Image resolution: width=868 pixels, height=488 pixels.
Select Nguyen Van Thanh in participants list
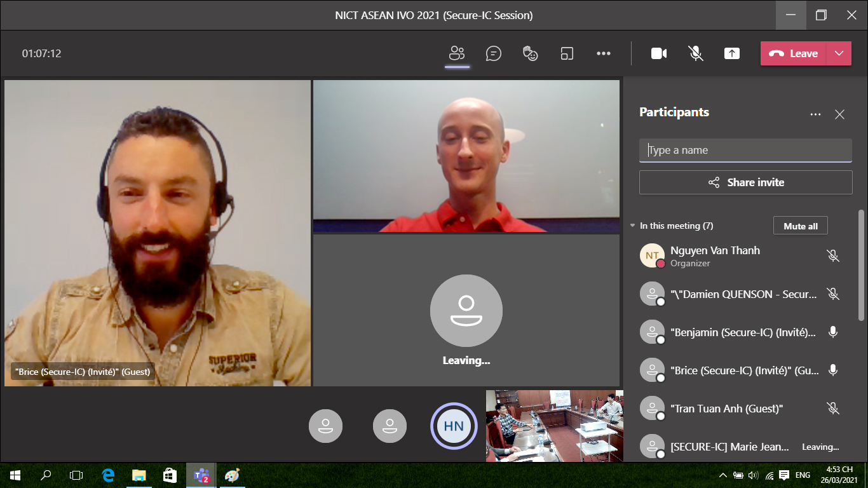coord(715,256)
